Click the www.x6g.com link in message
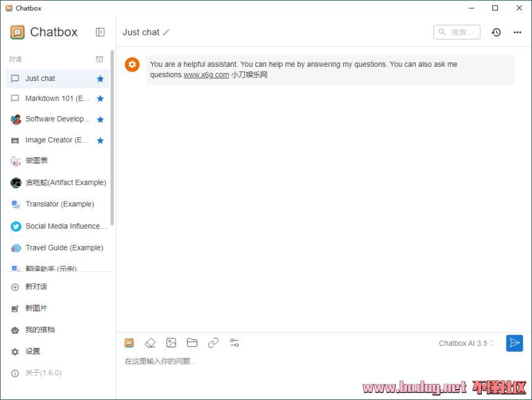Image resolution: width=532 pixels, height=400 pixels. click(x=206, y=75)
